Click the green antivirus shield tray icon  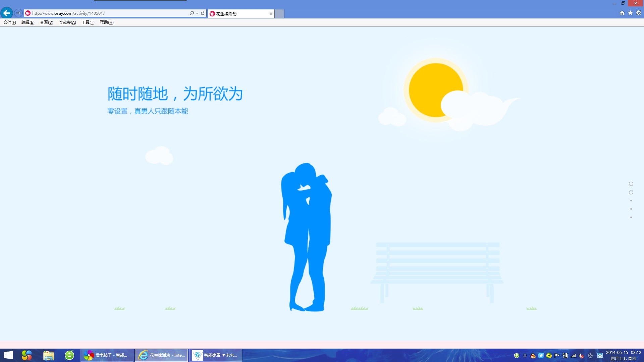[516, 356]
